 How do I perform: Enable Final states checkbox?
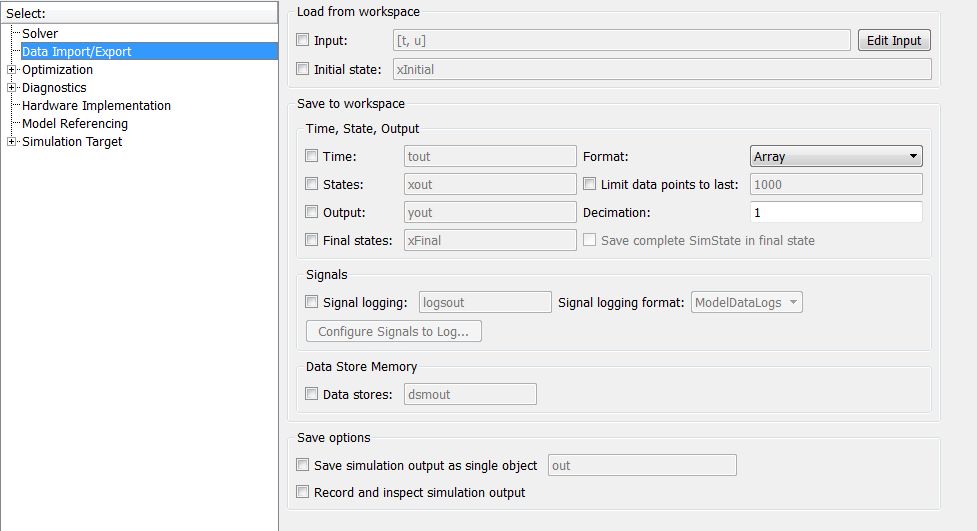[312, 240]
